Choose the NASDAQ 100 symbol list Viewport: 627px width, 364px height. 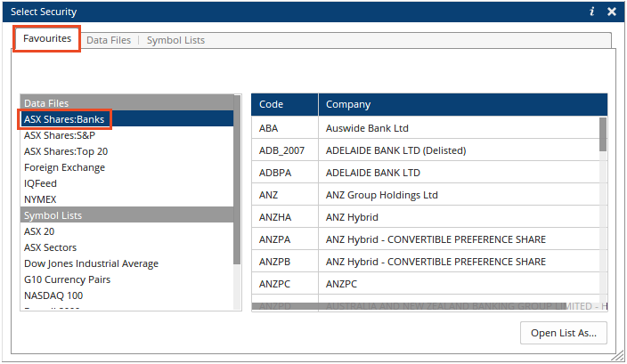click(x=126, y=295)
